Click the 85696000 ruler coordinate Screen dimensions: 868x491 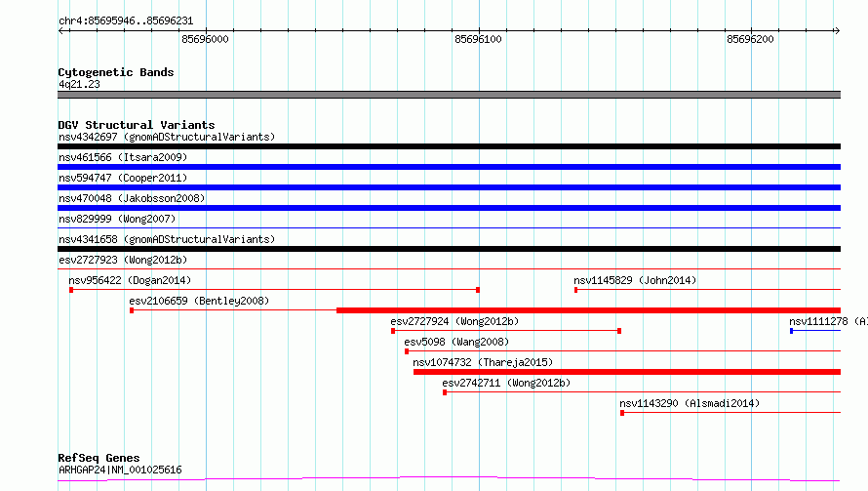pos(205,39)
